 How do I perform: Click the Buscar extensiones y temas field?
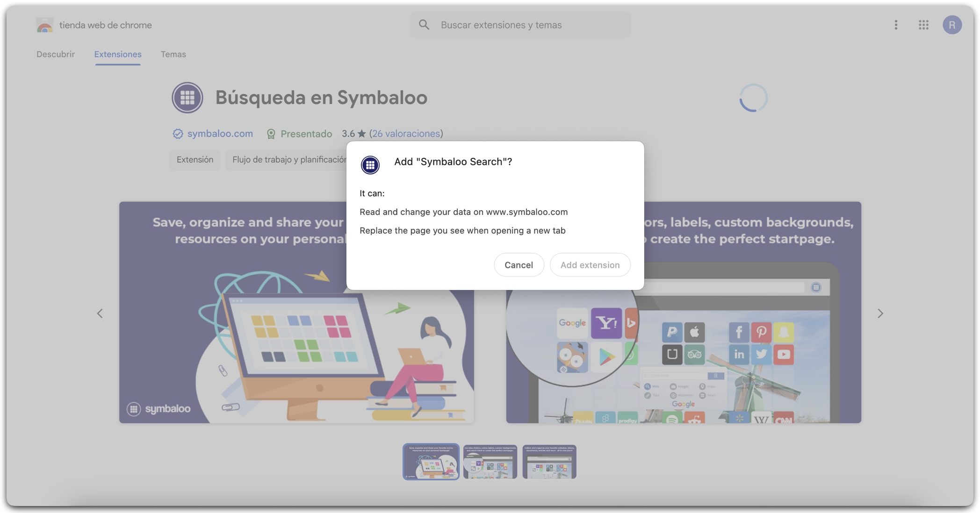click(x=520, y=25)
